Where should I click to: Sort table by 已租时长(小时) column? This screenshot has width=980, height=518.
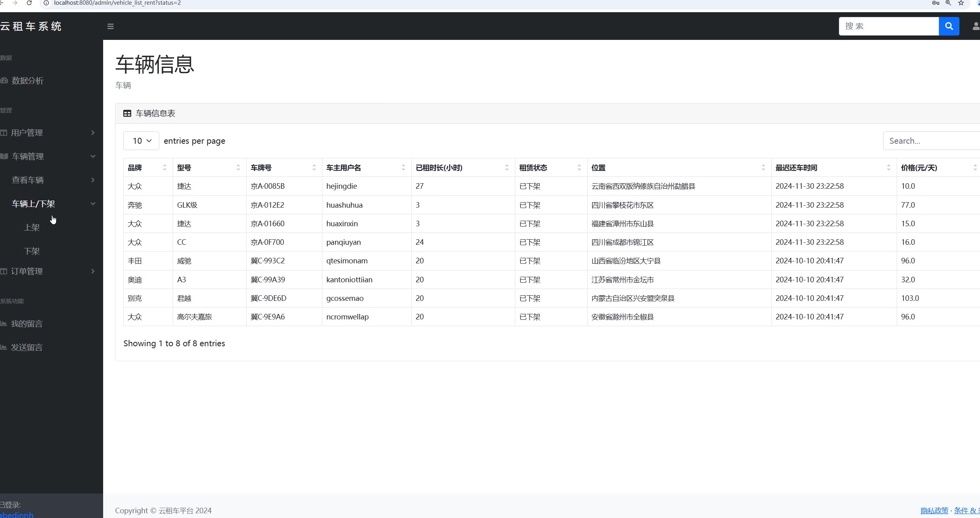point(463,168)
